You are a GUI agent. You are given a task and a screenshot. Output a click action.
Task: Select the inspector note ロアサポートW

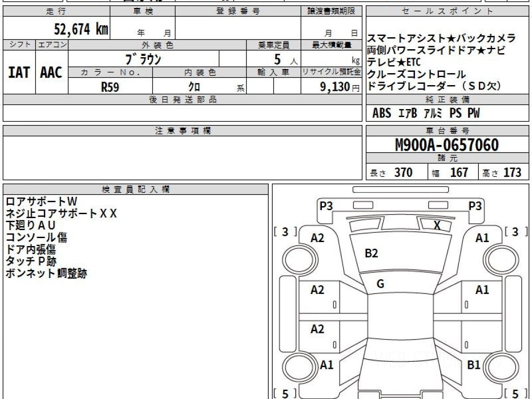click(x=42, y=202)
